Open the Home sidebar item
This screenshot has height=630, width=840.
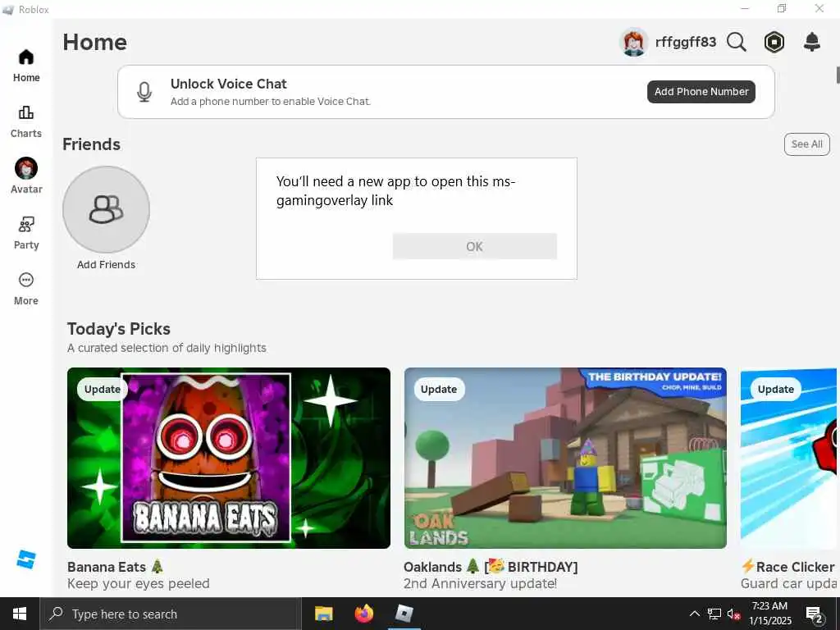tap(25, 66)
